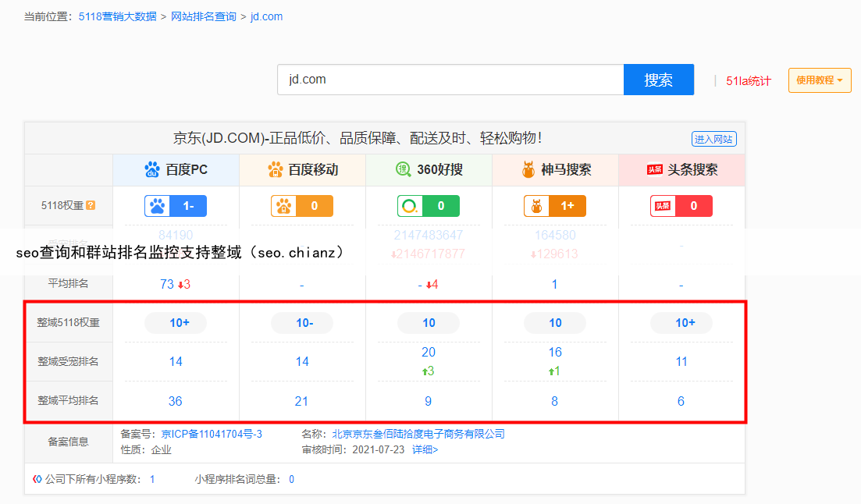
Task: Click the domain search input field
Action: coord(450,80)
